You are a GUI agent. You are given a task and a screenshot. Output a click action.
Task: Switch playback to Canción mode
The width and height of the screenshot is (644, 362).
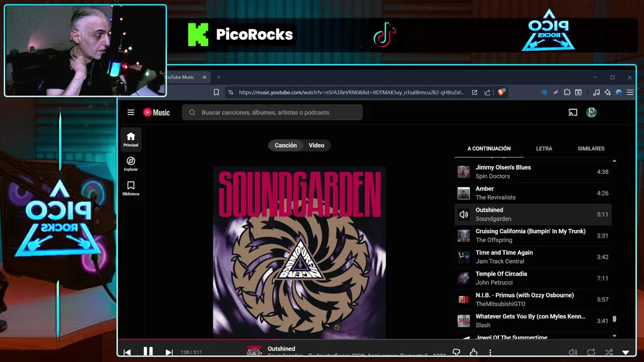coord(286,145)
